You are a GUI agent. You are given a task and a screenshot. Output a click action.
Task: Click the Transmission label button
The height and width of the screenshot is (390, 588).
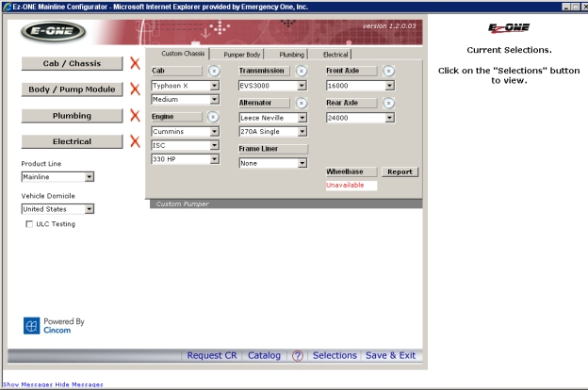tap(264, 71)
